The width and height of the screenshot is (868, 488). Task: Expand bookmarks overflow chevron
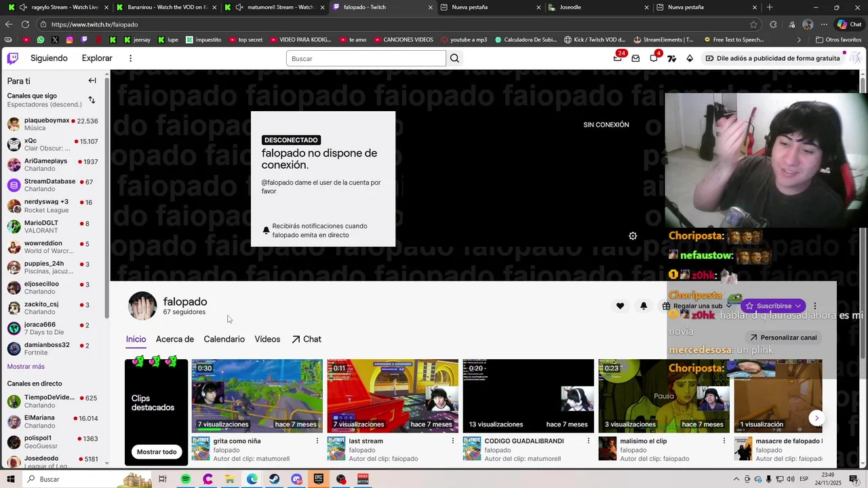pyautogui.click(x=799, y=40)
